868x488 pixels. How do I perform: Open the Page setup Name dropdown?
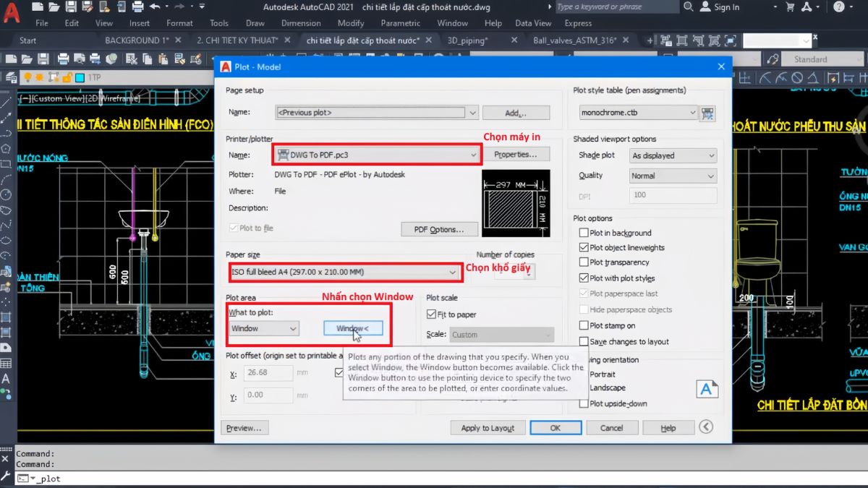click(472, 113)
